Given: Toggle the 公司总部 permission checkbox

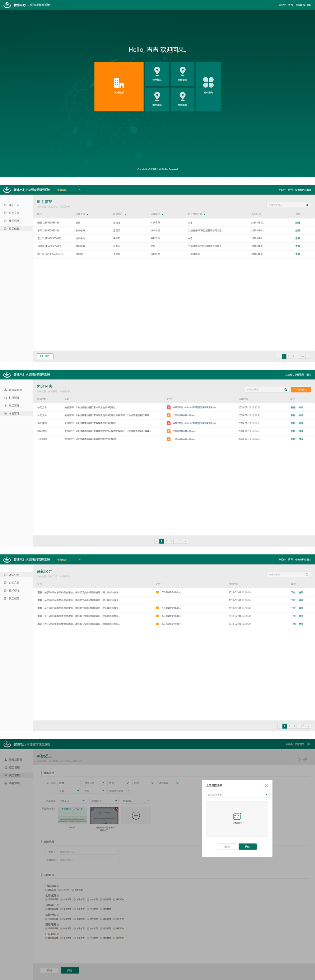Looking at the screenshot, I should (58, 886).
